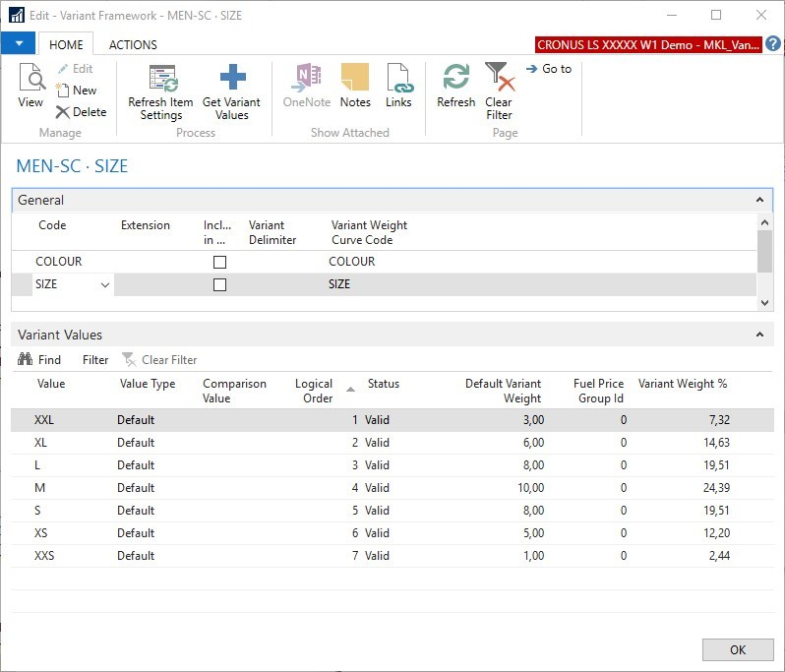Click the View icon in Manage group
The image size is (785, 672).
[31, 79]
